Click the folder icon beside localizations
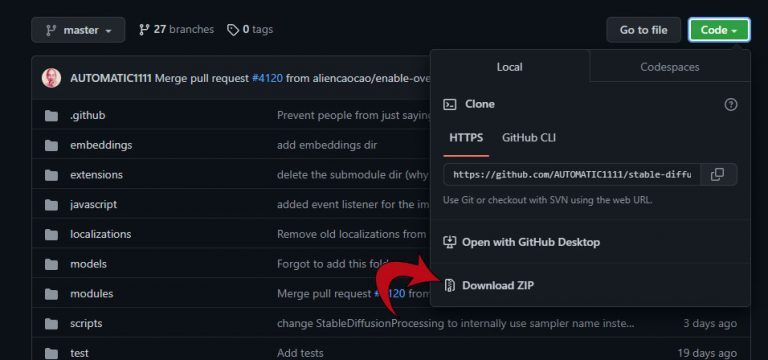 pos(51,235)
